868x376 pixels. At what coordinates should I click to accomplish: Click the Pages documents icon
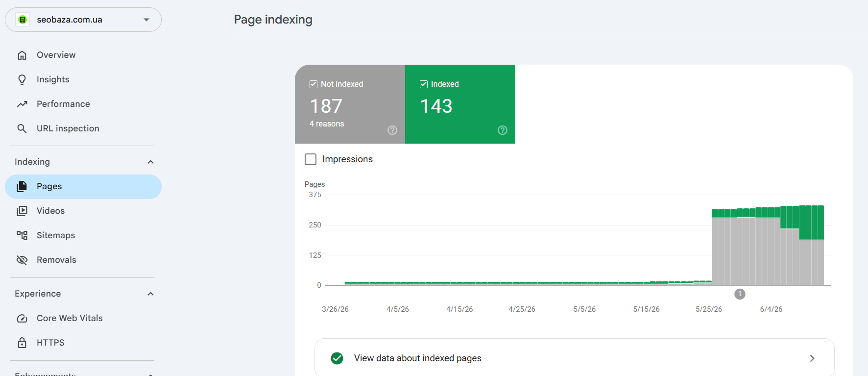point(22,186)
